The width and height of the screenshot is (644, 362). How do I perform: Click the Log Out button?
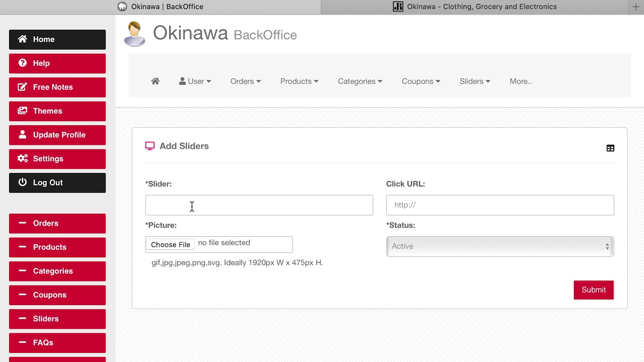tap(57, 183)
